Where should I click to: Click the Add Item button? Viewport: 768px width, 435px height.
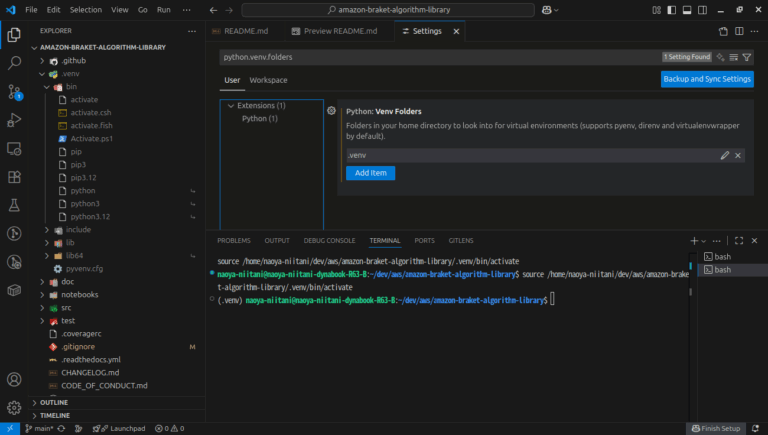(370, 173)
